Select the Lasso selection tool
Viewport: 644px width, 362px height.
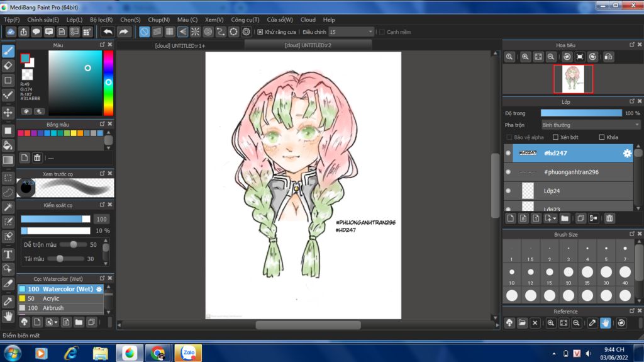pos(8,193)
